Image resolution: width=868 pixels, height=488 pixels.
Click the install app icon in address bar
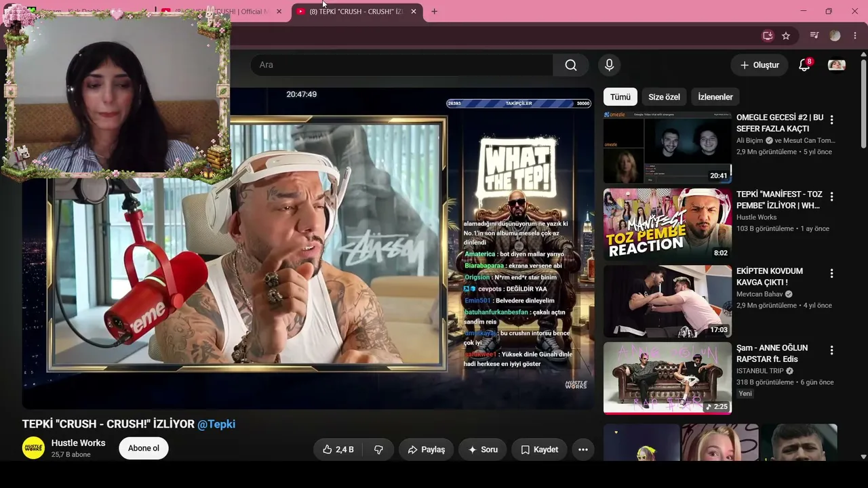(768, 36)
